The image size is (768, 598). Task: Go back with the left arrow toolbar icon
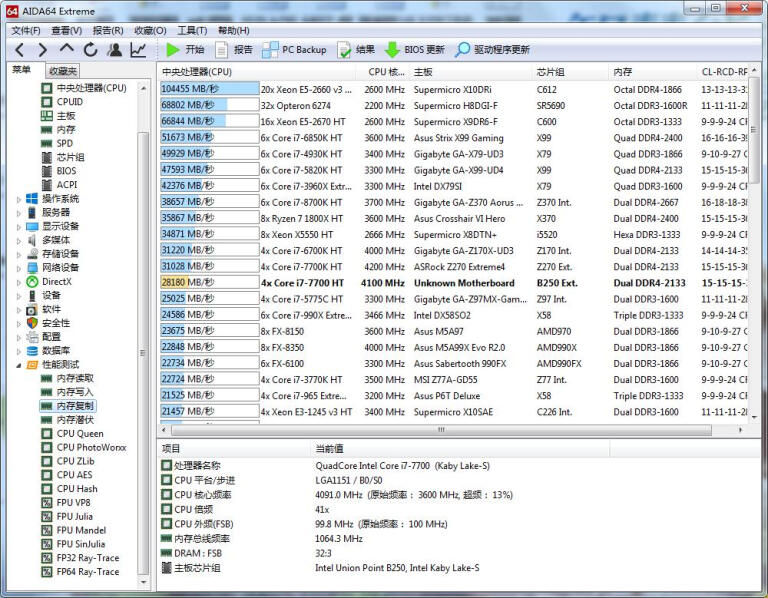(19, 49)
